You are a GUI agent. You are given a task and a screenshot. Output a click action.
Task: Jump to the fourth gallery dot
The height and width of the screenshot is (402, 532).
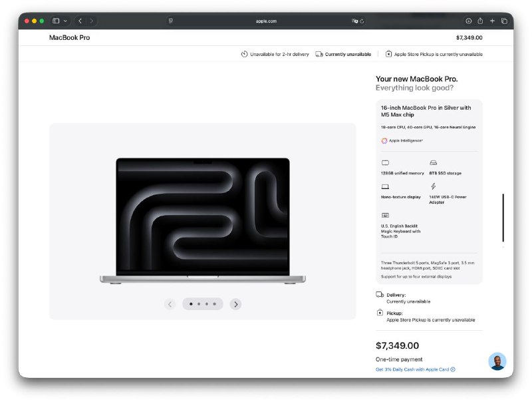pos(215,304)
